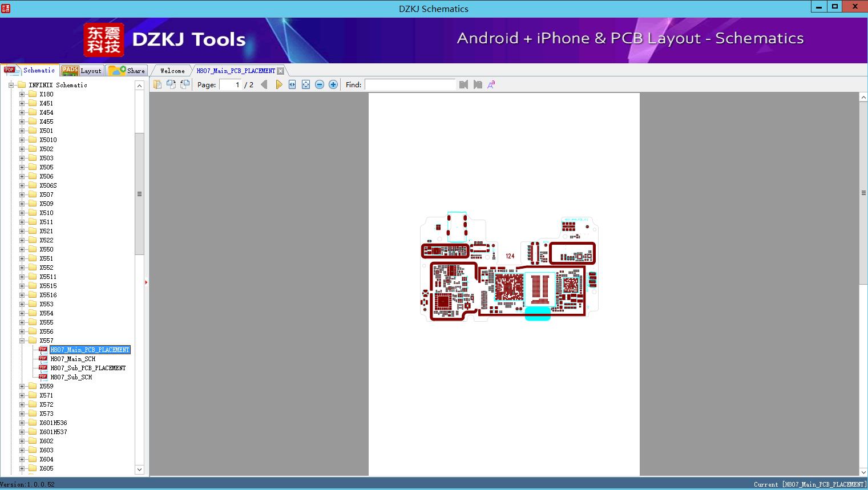The width and height of the screenshot is (868, 490).
Task: Click the copy document icon in toolbar
Action: tap(158, 84)
